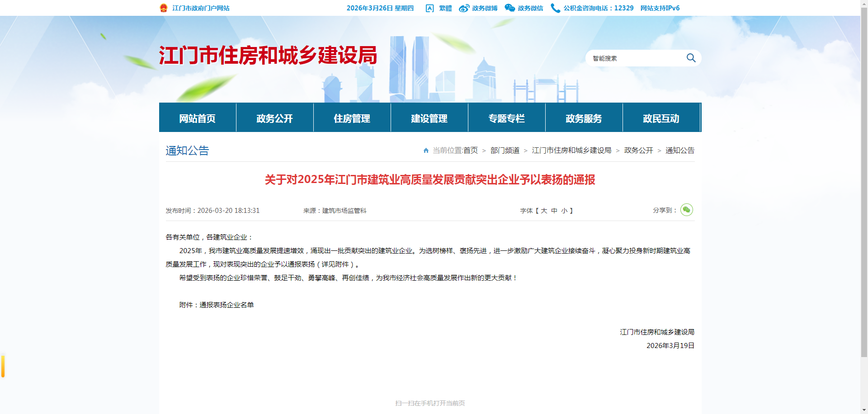Expand the 专题专栏 navigation menu
Screen dimensions: 868x414
coord(506,118)
